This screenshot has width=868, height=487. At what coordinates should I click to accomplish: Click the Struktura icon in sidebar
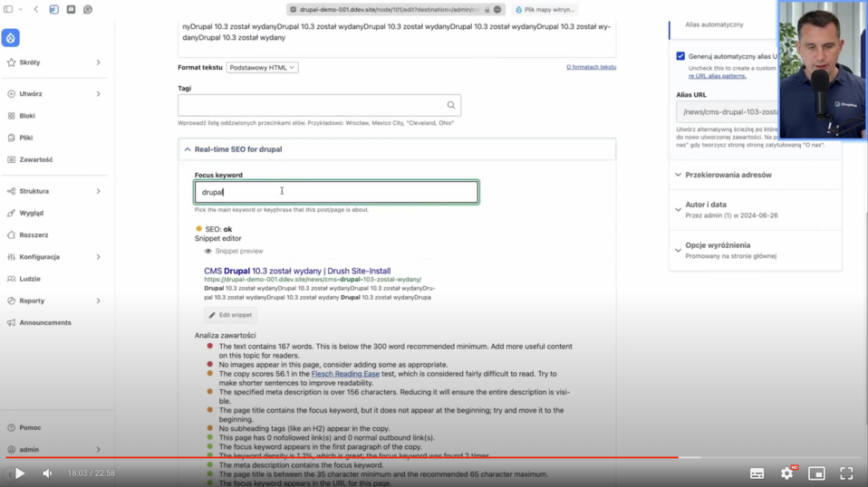(x=11, y=191)
